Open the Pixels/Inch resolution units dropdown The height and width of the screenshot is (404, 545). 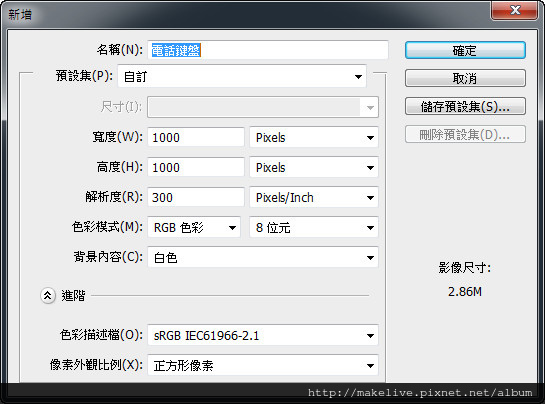coord(314,197)
